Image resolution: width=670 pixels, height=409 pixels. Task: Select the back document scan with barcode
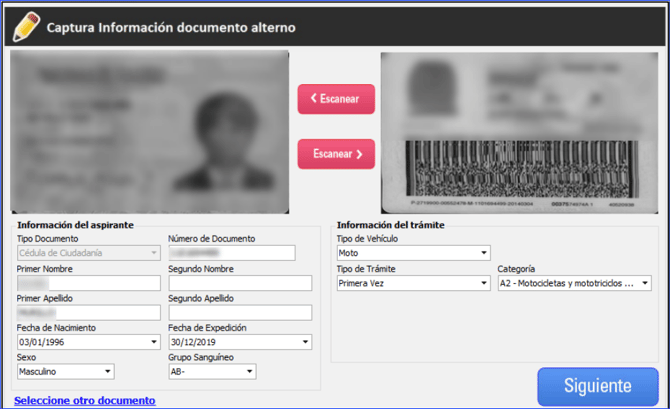pyautogui.click(x=518, y=132)
